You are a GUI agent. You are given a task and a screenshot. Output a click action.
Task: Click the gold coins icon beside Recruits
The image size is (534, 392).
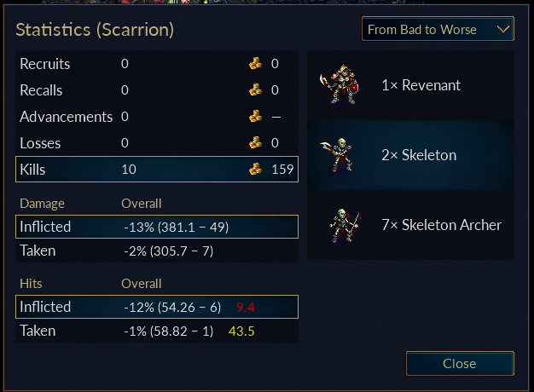click(x=255, y=64)
